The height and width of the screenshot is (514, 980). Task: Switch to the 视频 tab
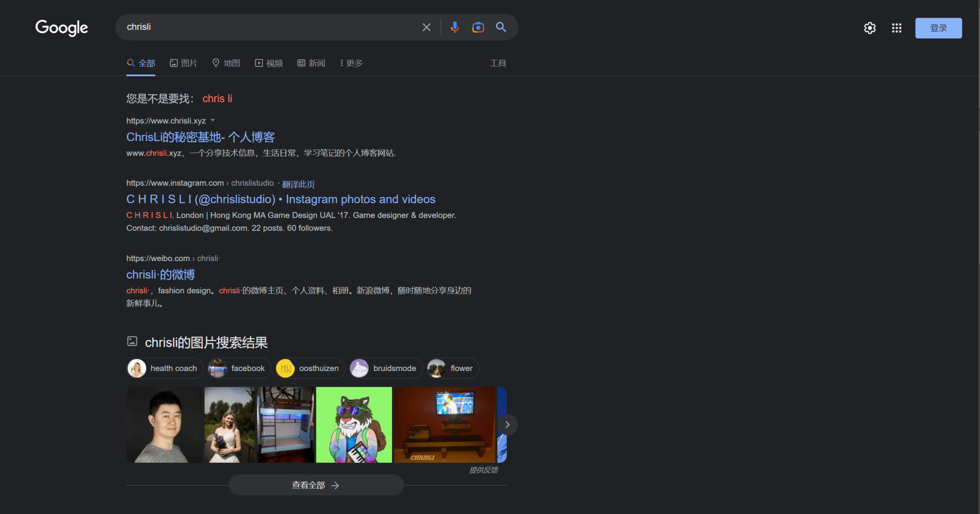point(269,63)
